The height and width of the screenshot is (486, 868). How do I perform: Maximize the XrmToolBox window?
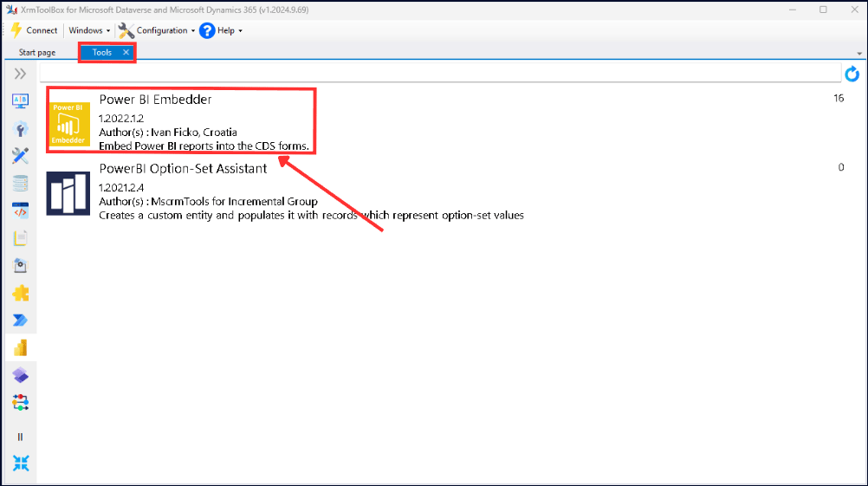tap(823, 10)
